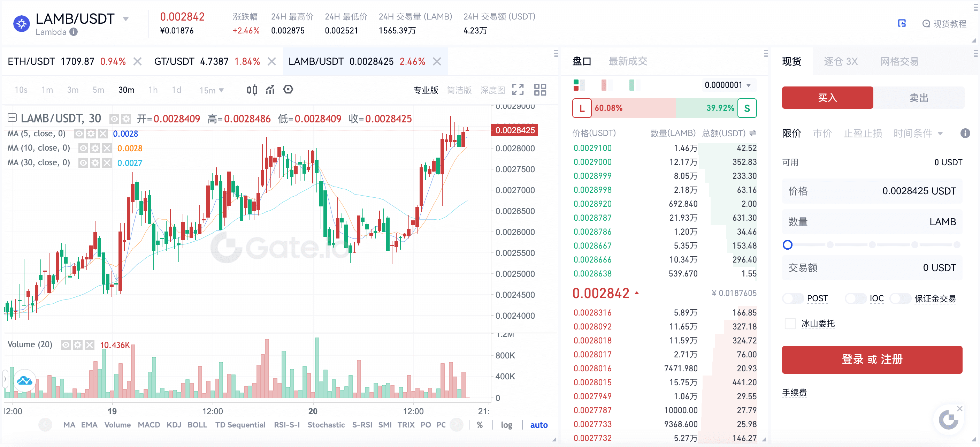Open the 现货教程 tutorial link
The image size is (980, 447).
point(944,24)
